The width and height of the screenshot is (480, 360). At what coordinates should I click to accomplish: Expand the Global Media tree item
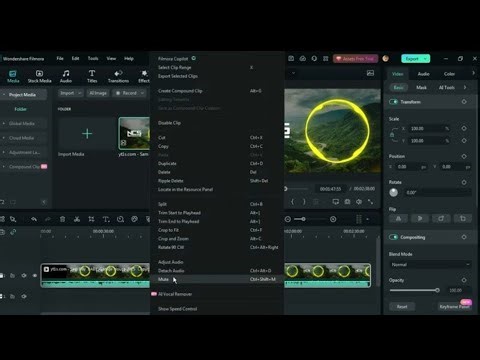point(4,123)
